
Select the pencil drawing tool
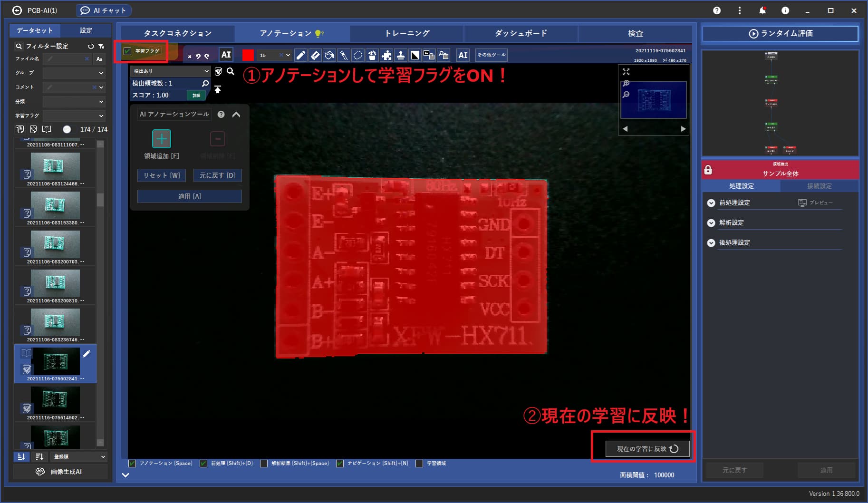tap(301, 55)
